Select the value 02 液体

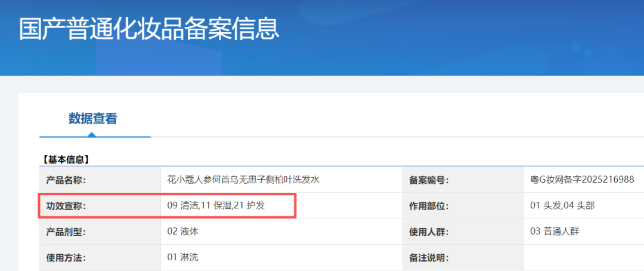coord(183,232)
